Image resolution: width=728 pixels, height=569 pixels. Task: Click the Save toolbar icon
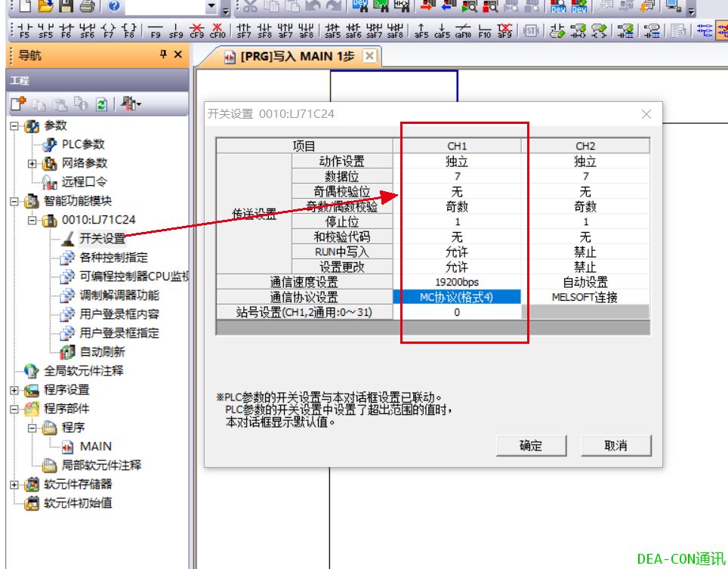[x=65, y=8]
